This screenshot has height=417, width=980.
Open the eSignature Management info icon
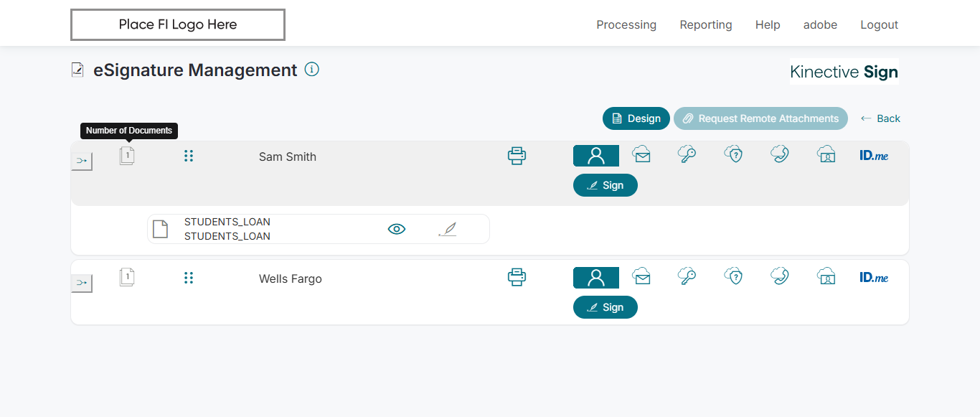pyautogui.click(x=312, y=70)
